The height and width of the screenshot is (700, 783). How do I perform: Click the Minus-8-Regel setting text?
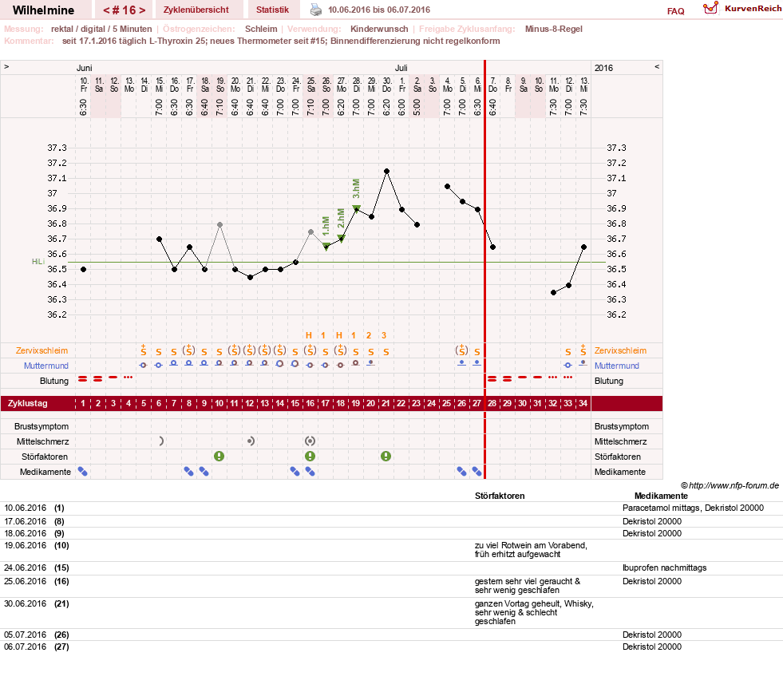coord(553,29)
